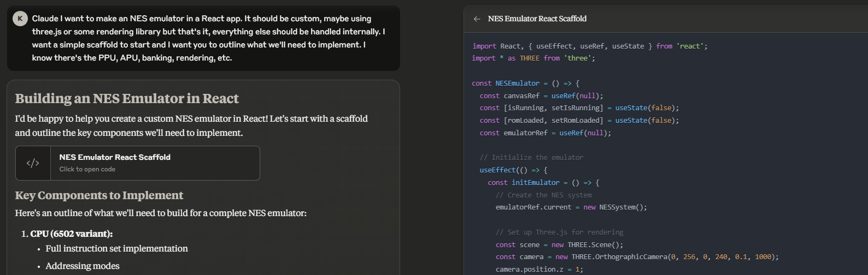
Task: Click the user's NES emulator request message
Action: point(208,38)
